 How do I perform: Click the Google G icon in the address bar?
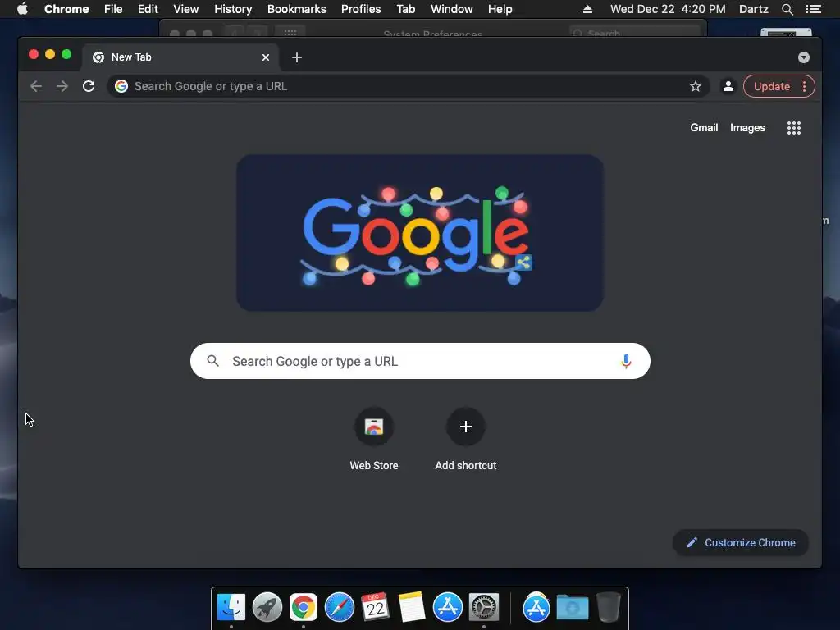[121, 86]
